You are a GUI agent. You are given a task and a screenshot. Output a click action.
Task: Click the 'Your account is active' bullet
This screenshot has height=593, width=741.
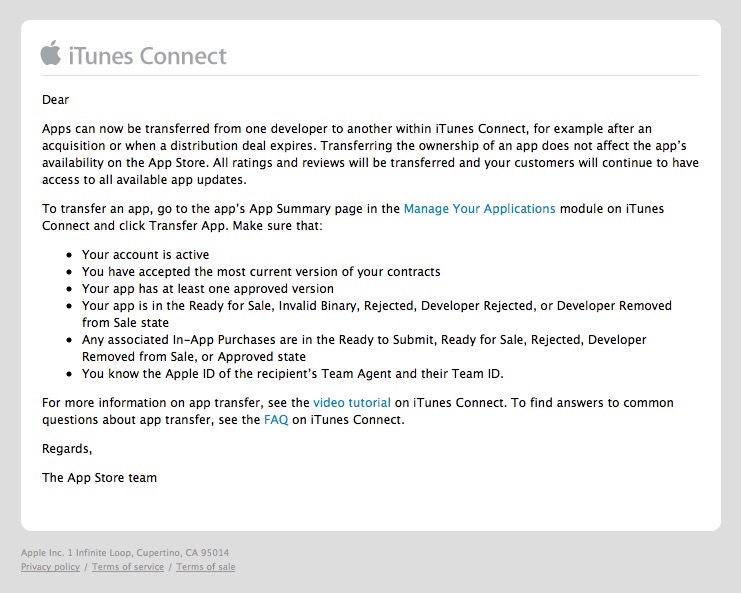pos(145,255)
